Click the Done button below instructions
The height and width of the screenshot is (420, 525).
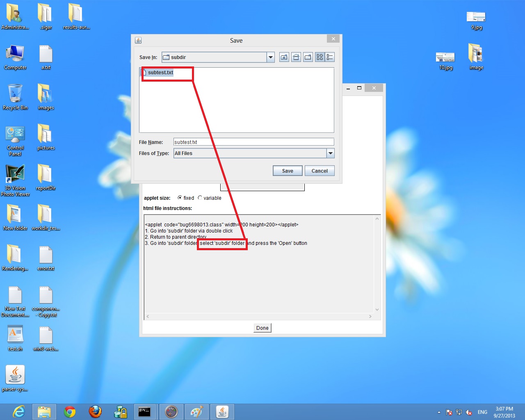(x=262, y=328)
